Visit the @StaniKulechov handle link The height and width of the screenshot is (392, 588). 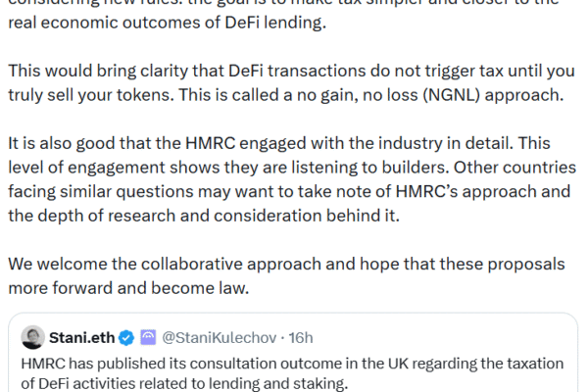pyautogui.click(x=220, y=338)
